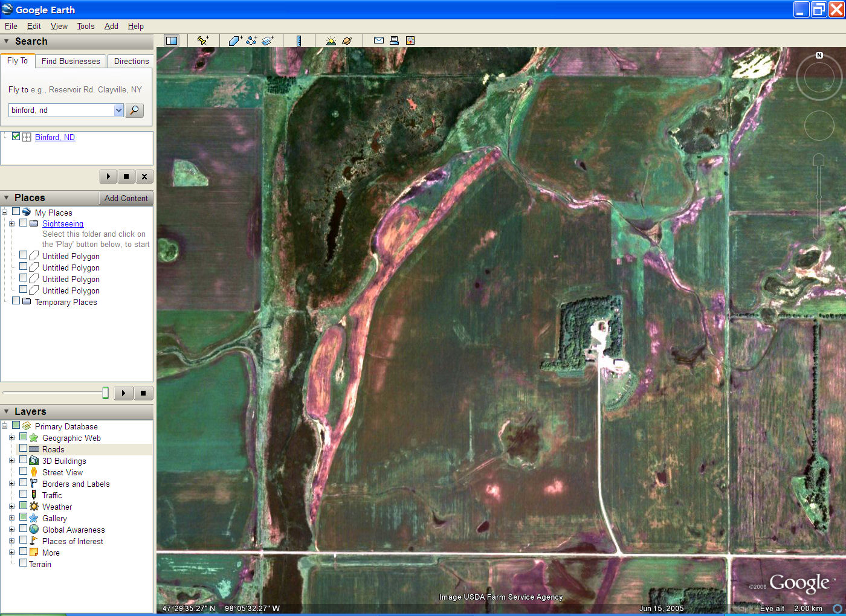Screen dimensions: 846x616
Task: Click the Street View pegman icon
Action: pos(34,472)
